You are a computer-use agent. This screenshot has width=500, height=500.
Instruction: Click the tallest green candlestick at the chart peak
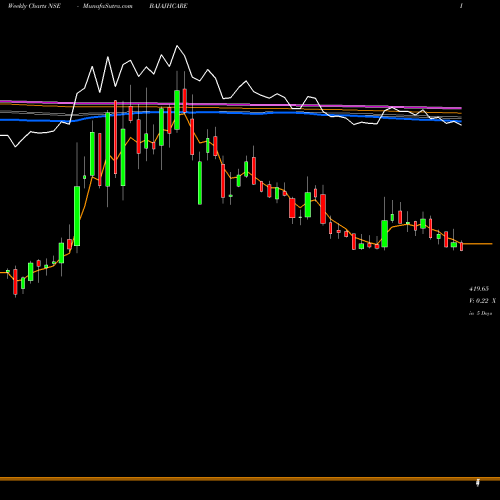pos(177,110)
